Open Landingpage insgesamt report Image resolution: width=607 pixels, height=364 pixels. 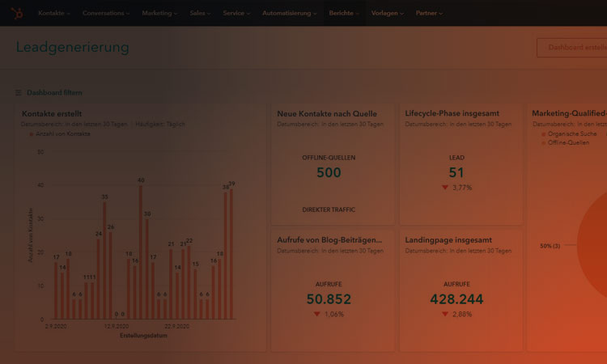point(448,239)
